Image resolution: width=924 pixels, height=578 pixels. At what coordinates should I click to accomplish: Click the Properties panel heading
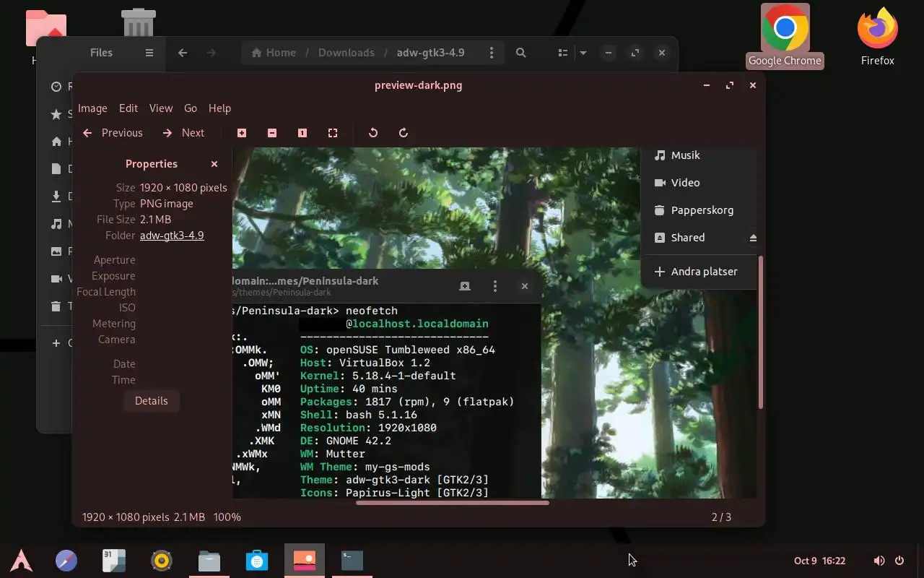pos(151,164)
